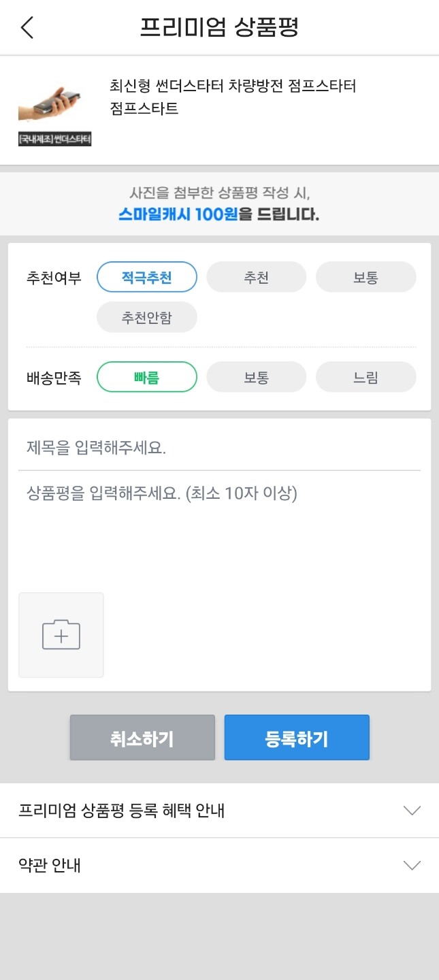Screen dimensions: 439x980
Task: Pick 추천안함 to not recommend the product
Action: (146, 317)
